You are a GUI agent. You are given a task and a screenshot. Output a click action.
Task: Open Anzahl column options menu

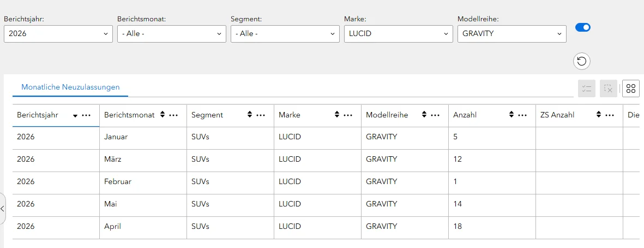(523, 116)
